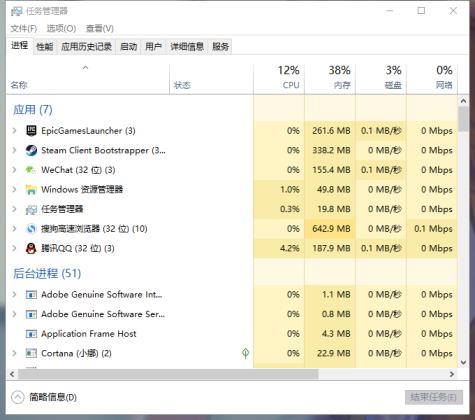The image size is (475, 420).
Task: Select the 腾讯QQ penguin icon
Action: (x=31, y=248)
